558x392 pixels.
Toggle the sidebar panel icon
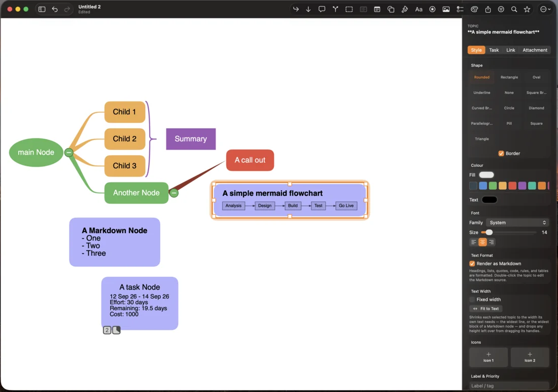[x=42, y=9]
